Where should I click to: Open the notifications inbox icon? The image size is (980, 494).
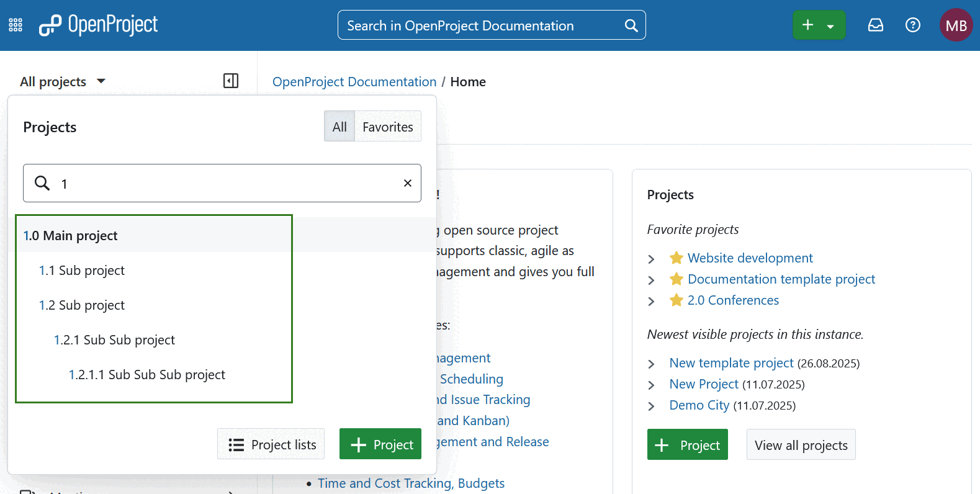(875, 25)
